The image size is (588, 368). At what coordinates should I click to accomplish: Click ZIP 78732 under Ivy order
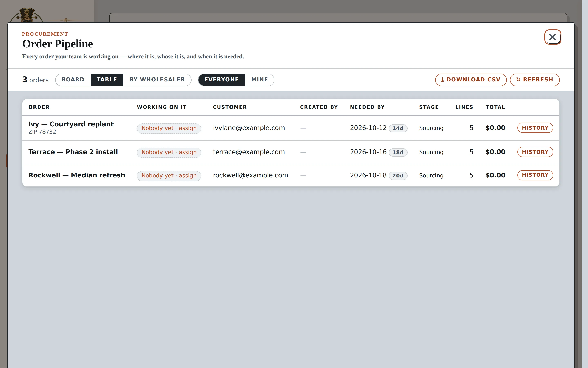[x=42, y=132]
